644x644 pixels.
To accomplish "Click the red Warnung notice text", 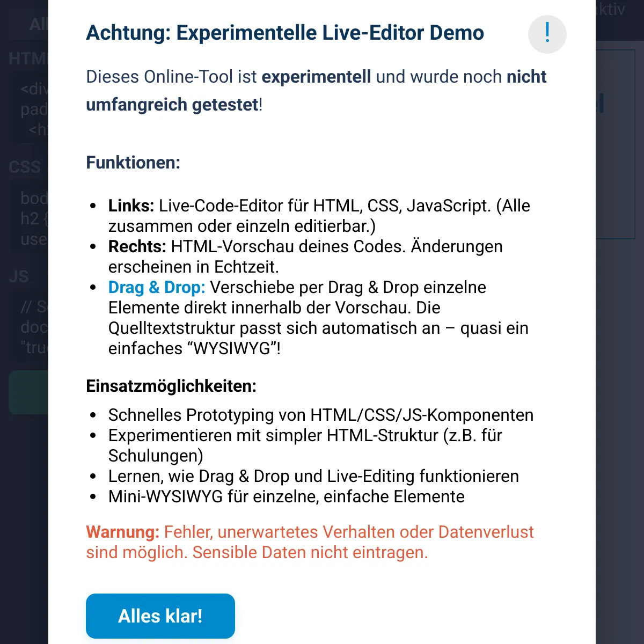I will coord(310,542).
